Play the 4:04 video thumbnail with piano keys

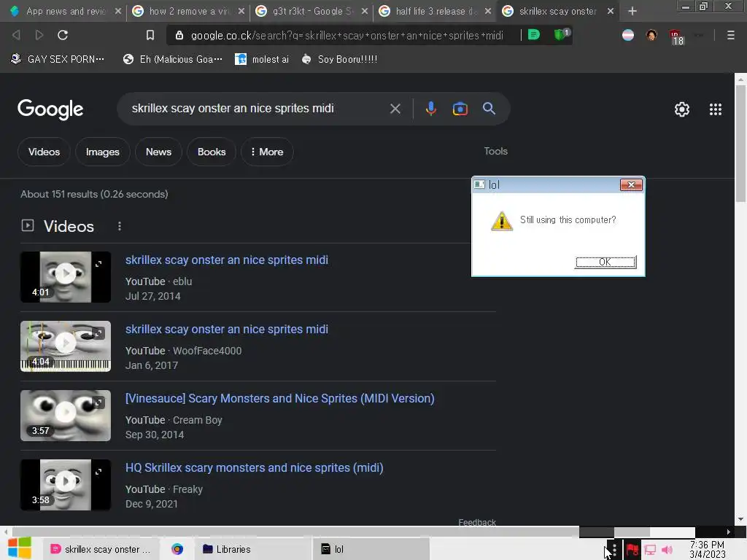(x=66, y=346)
